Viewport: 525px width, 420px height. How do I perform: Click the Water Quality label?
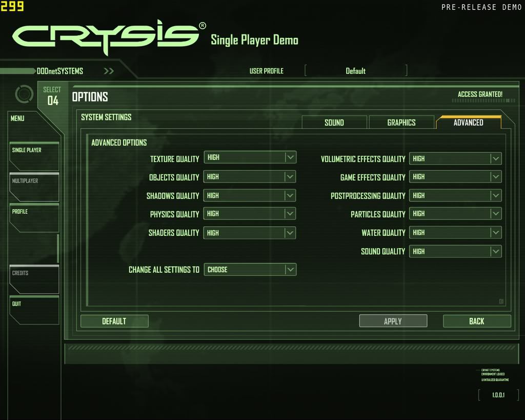[x=383, y=233]
